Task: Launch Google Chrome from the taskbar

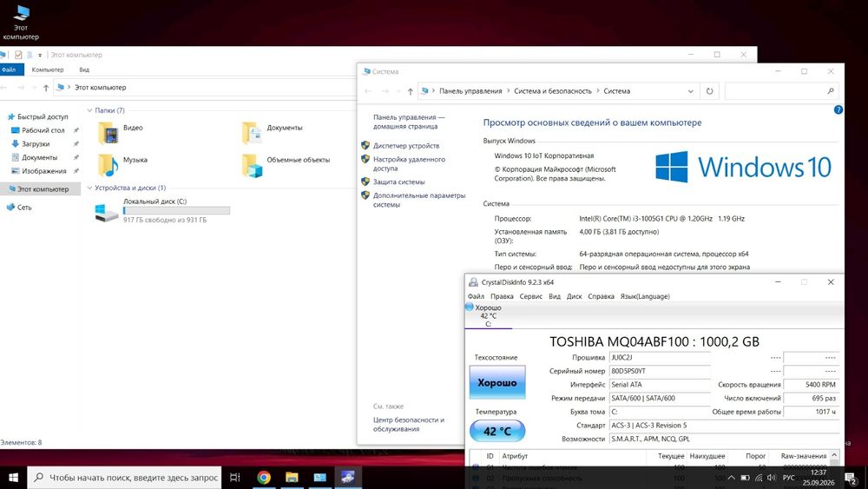Action: [264, 478]
